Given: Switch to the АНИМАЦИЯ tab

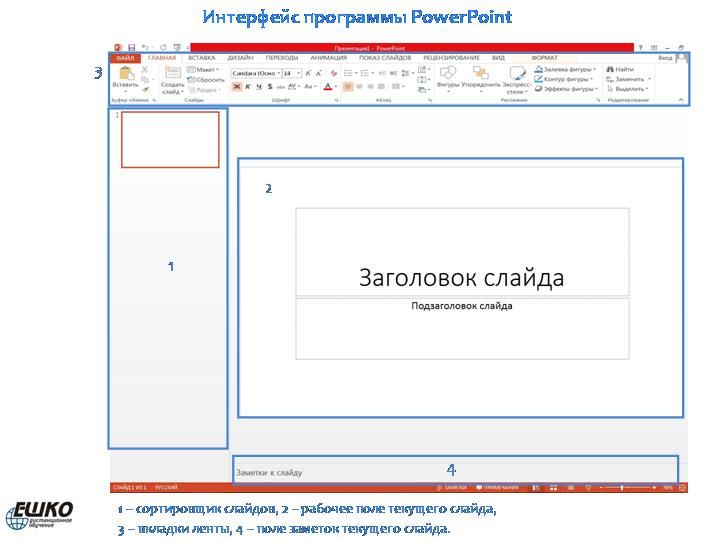Looking at the screenshot, I should point(328,58).
